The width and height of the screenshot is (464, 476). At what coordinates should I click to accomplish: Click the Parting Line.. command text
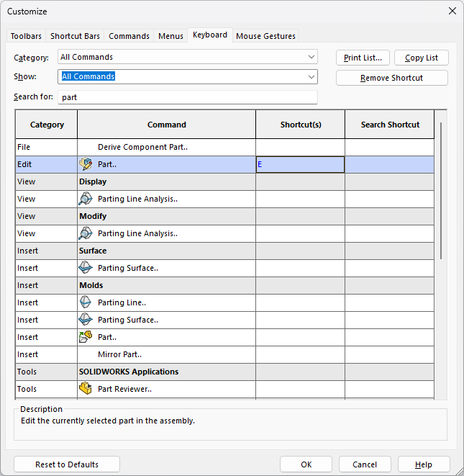click(x=122, y=302)
